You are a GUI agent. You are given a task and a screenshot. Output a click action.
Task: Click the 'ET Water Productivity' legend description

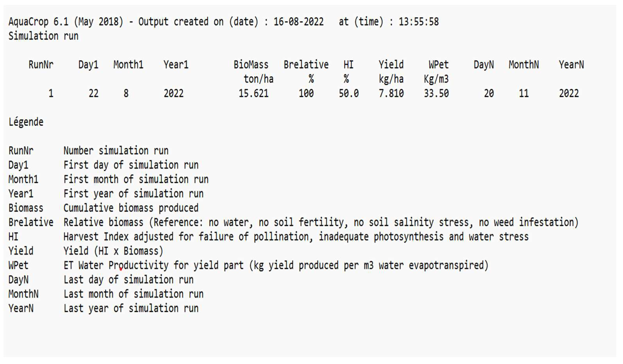276,266
